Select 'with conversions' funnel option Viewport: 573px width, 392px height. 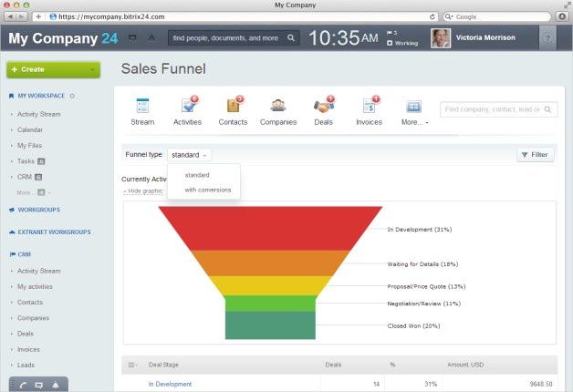[207, 190]
